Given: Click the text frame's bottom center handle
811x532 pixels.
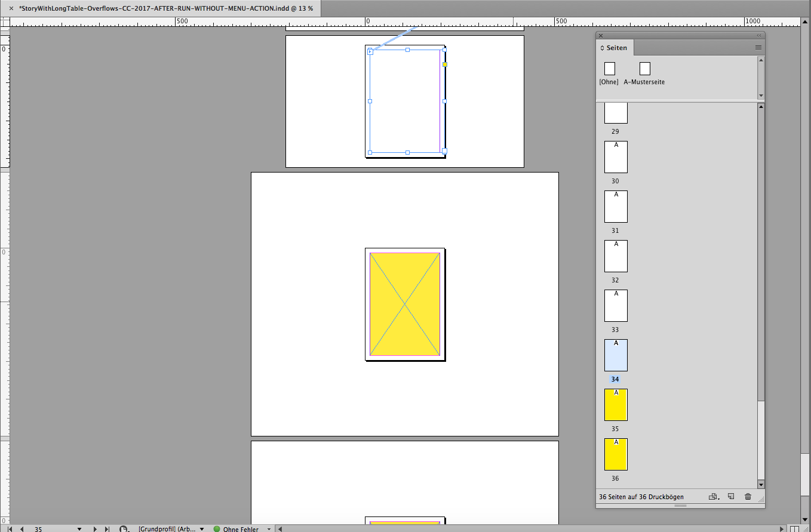Looking at the screenshot, I should click(x=407, y=152).
